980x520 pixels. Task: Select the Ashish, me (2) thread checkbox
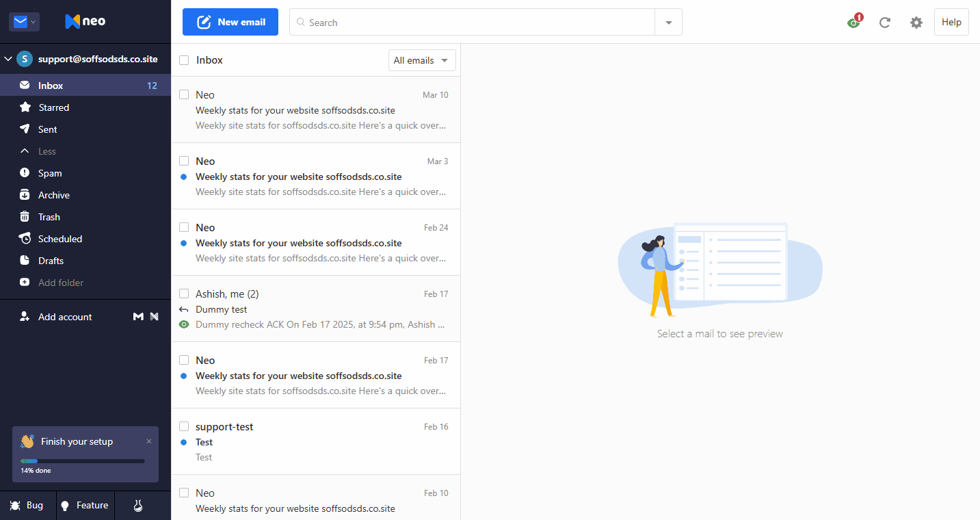click(x=184, y=294)
